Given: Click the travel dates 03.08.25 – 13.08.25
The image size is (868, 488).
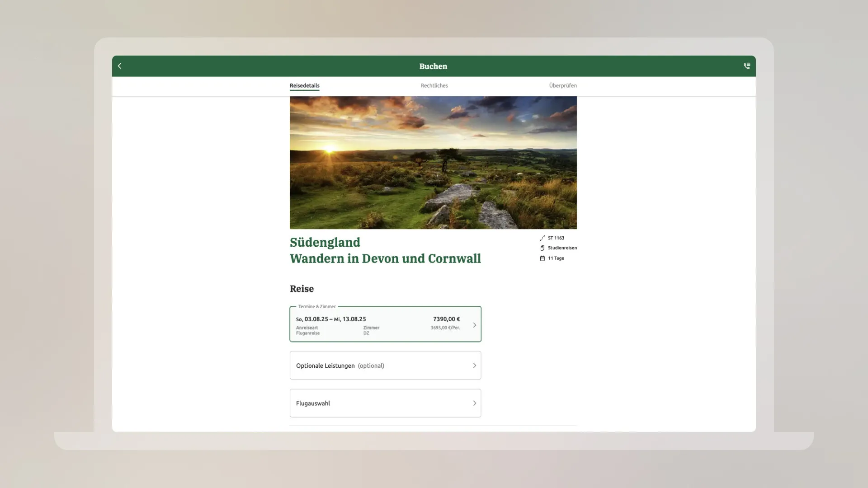Looking at the screenshot, I should pyautogui.click(x=331, y=319).
